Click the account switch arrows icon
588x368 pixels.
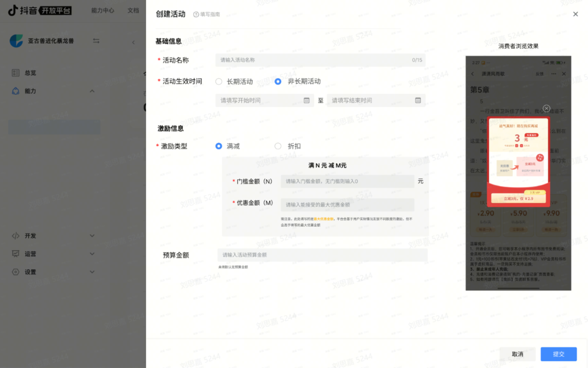(96, 41)
